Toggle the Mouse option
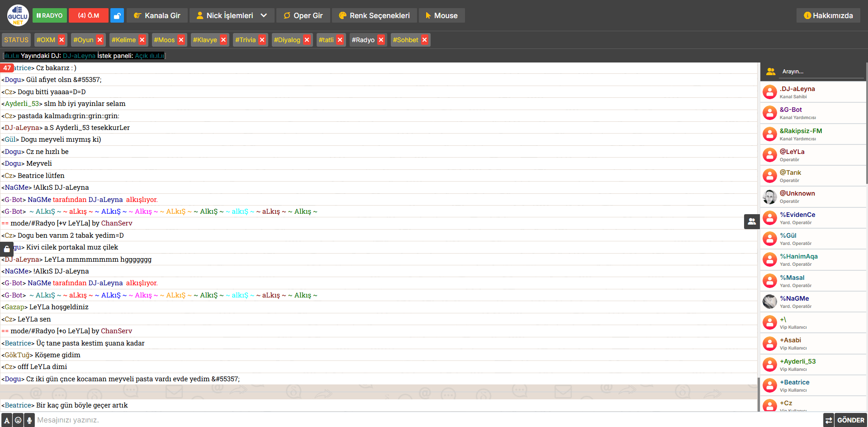 pos(441,15)
